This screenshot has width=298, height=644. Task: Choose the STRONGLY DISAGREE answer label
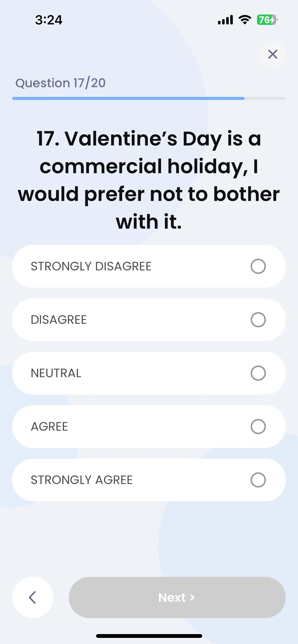pyautogui.click(x=91, y=266)
